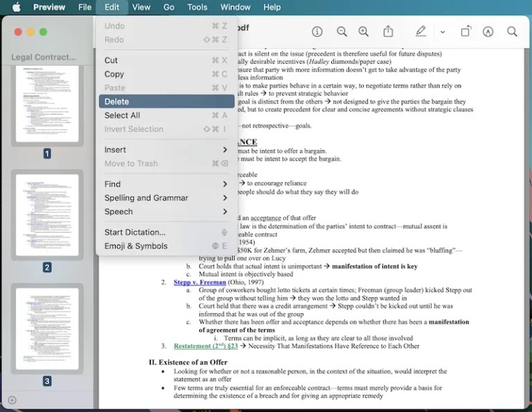Follow the Stepp v. Freeman link

tap(199, 282)
